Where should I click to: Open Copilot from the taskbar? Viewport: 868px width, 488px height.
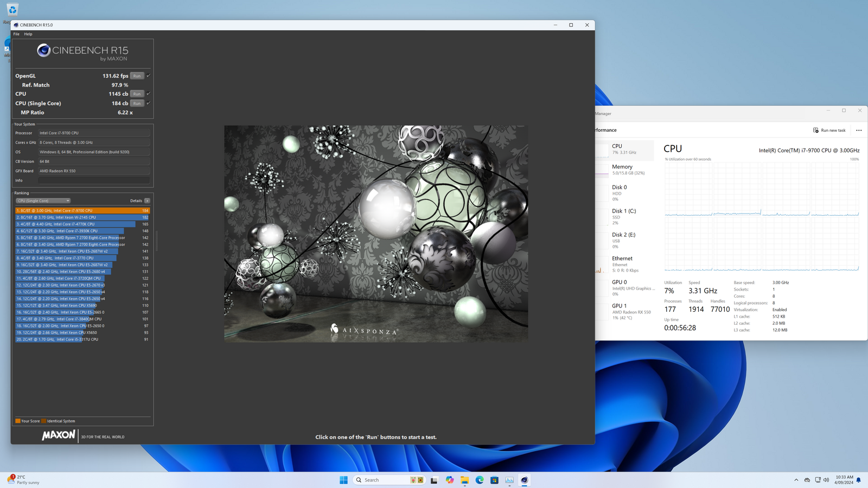(450, 480)
